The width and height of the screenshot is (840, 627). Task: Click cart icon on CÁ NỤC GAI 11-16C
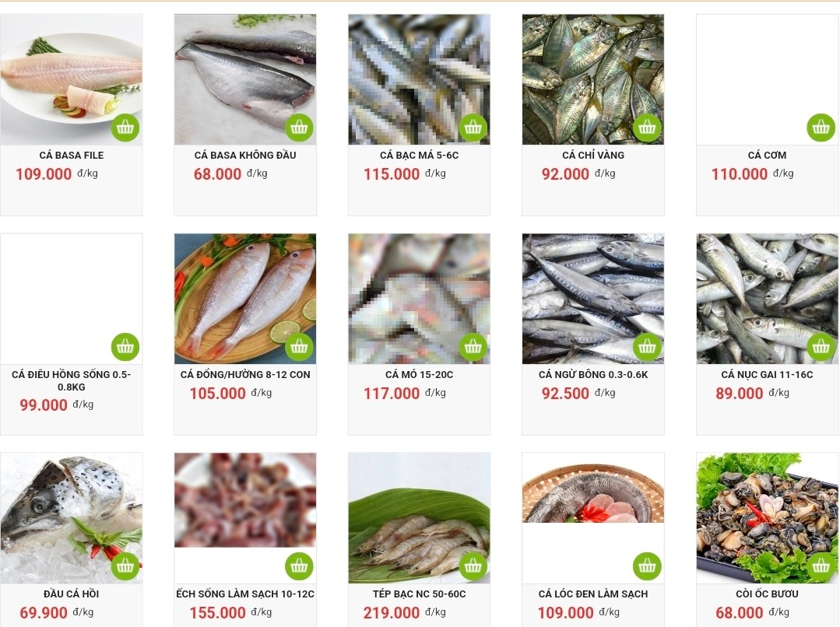coord(821,347)
